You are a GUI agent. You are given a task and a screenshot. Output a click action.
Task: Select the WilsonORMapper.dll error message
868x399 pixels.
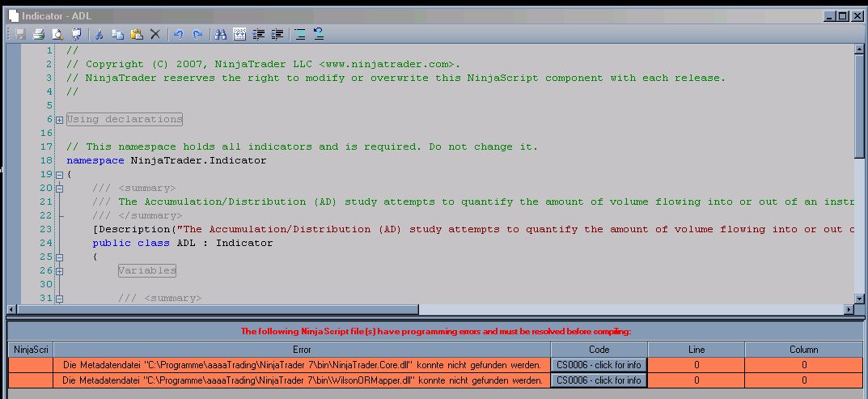pos(302,380)
